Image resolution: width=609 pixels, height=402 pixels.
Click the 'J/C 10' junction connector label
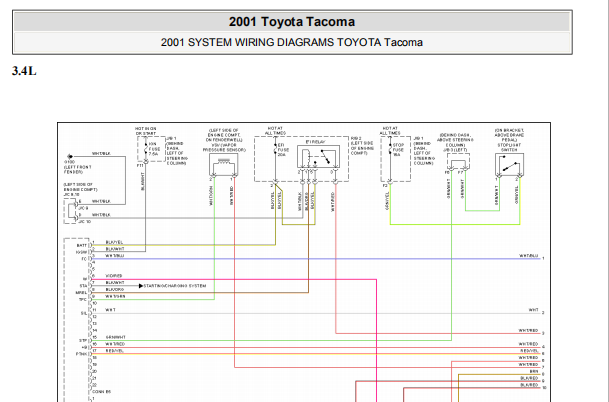(x=85, y=222)
